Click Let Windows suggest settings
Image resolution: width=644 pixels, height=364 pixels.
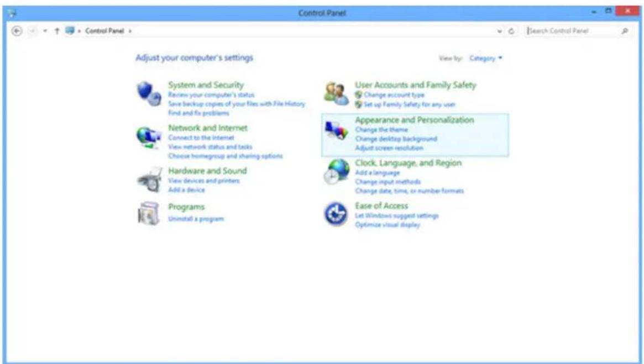pyautogui.click(x=397, y=215)
